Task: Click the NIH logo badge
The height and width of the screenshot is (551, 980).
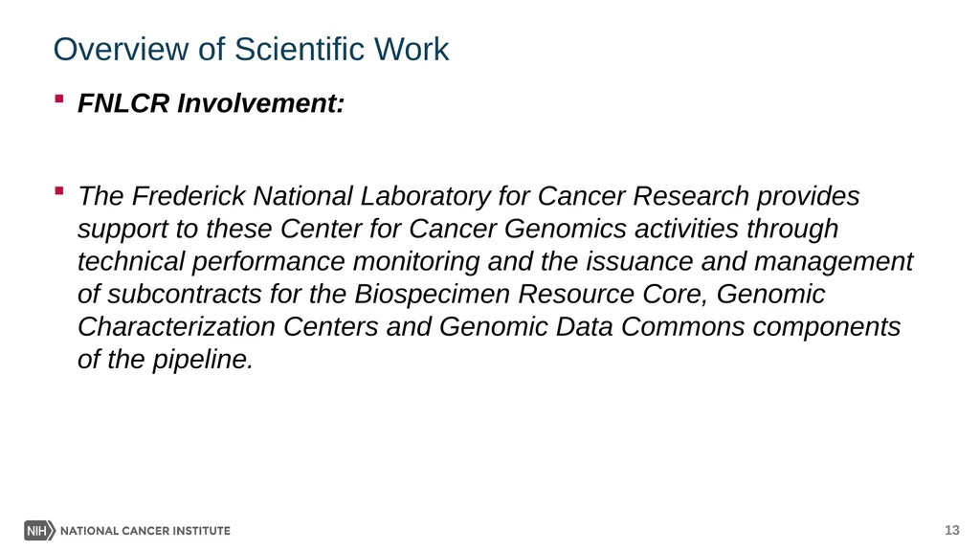Action: click(40, 530)
